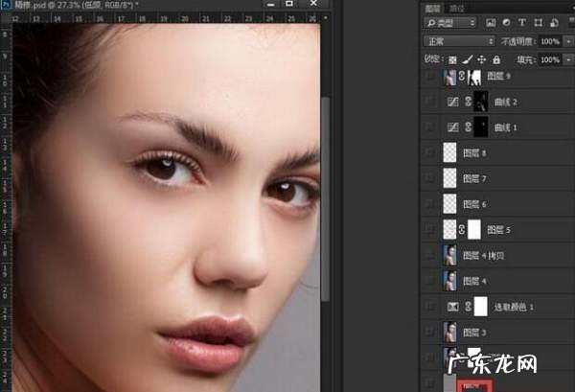Select the layer mask of 图层 9
The image size is (575, 392).
(474, 77)
